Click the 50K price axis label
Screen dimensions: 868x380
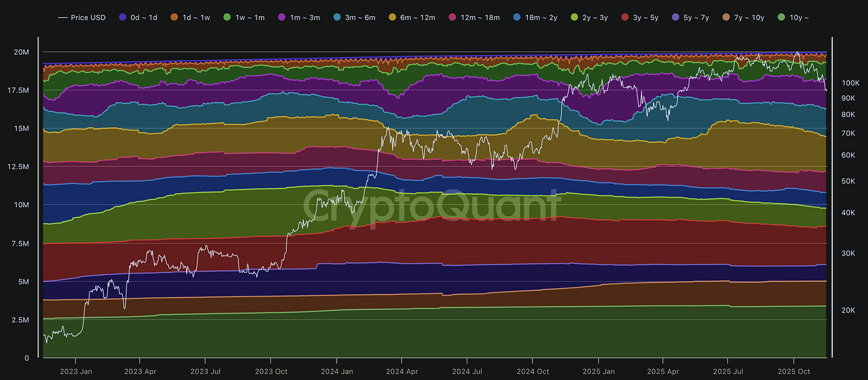(x=848, y=181)
